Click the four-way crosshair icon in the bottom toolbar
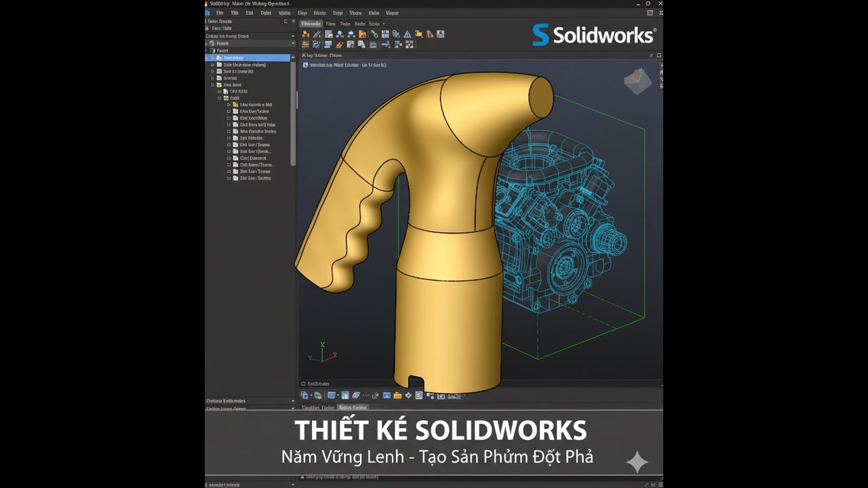 [x=408, y=395]
